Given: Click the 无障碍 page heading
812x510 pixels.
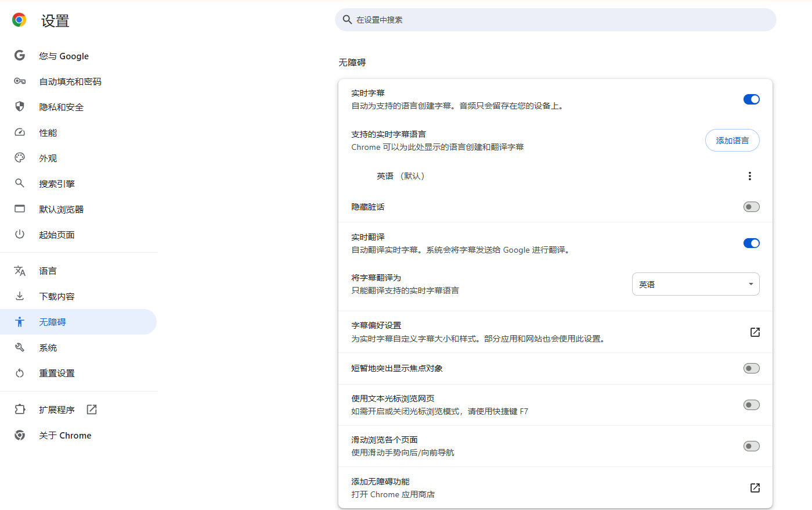Looking at the screenshot, I should coord(352,62).
